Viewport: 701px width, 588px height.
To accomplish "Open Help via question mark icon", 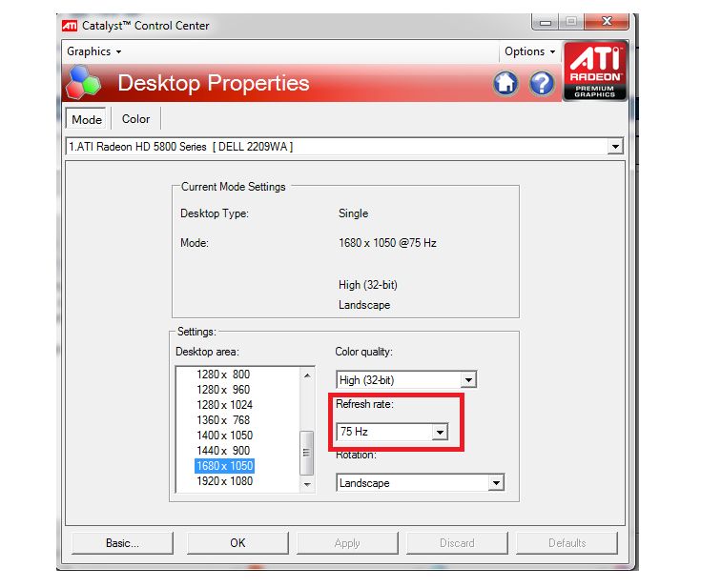I will 542,84.
